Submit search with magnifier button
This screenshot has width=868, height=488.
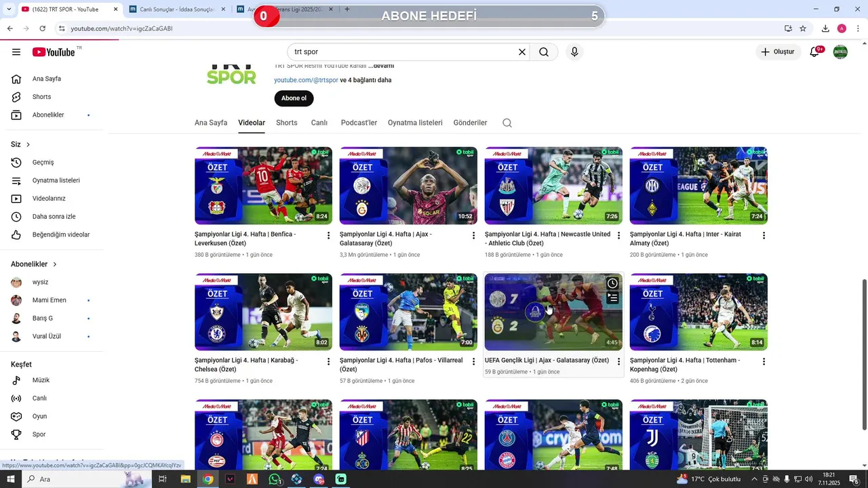(x=544, y=52)
